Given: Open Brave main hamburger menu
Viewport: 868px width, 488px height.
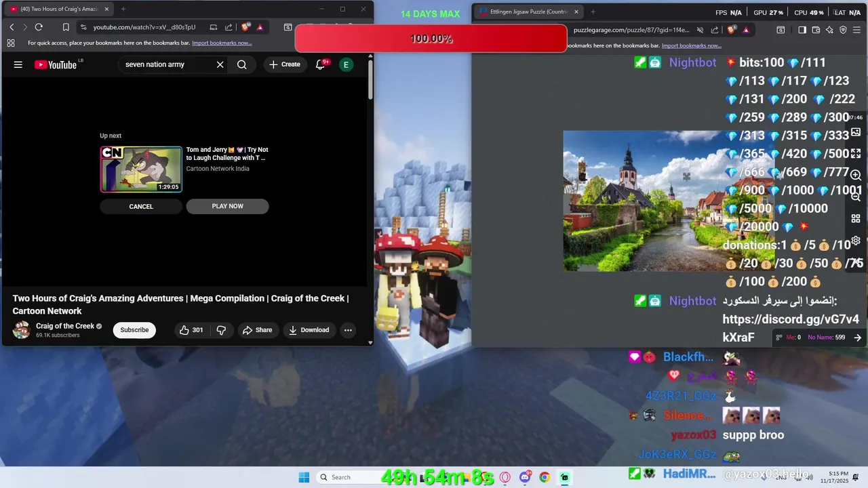Looking at the screenshot, I should (857, 30).
